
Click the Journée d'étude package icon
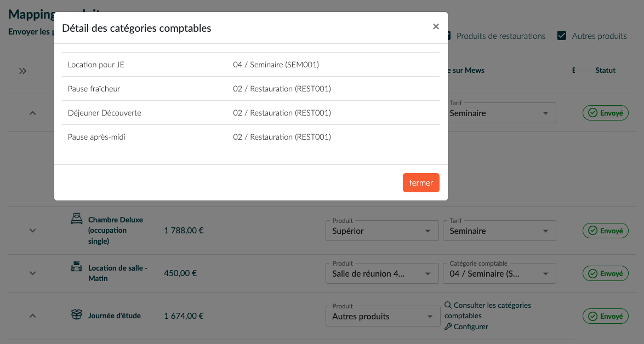[x=77, y=315]
